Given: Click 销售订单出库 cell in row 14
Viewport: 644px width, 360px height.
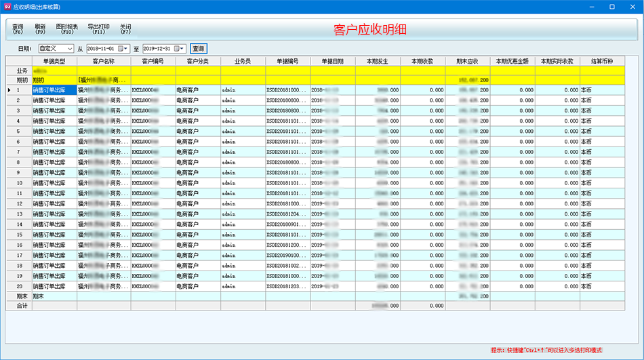Looking at the screenshot, I should (x=55, y=224).
